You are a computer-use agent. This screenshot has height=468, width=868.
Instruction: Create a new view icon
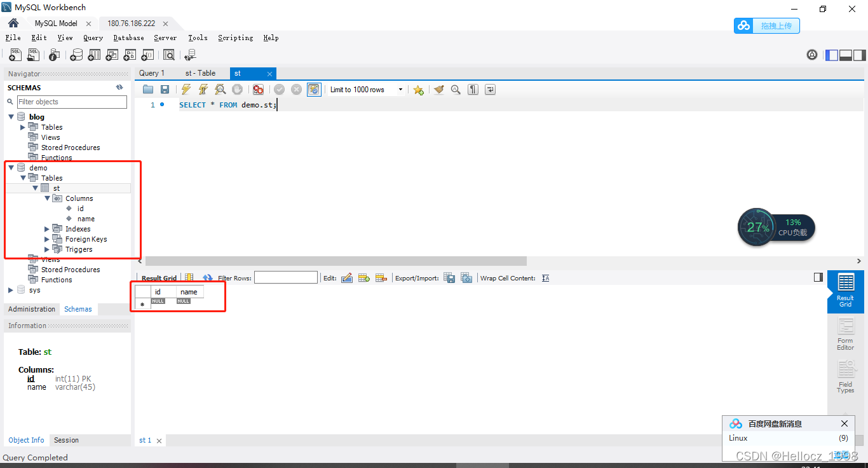pyautogui.click(x=112, y=55)
